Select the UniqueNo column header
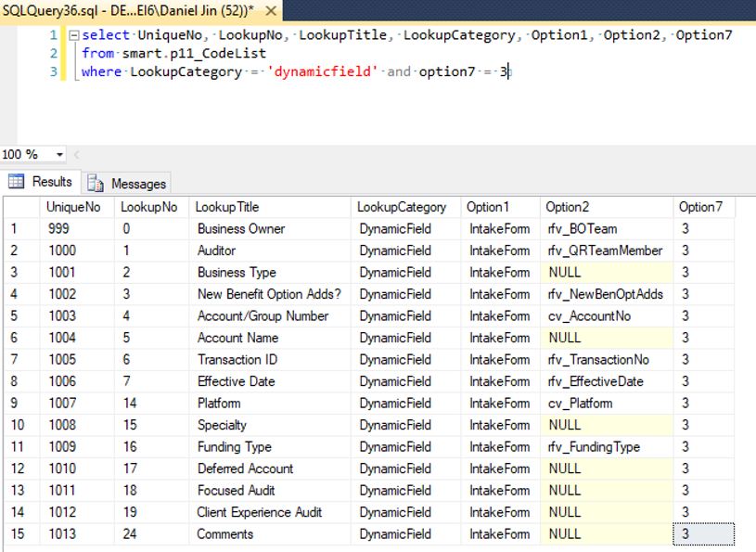The height and width of the screenshot is (552, 756). coord(77,207)
